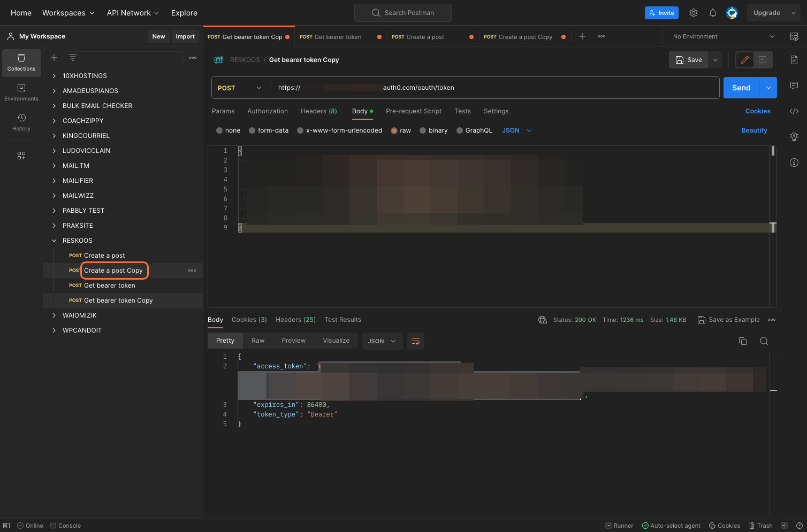Open the user avatar menu
This screenshot has height=532, width=807.
point(732,13)
